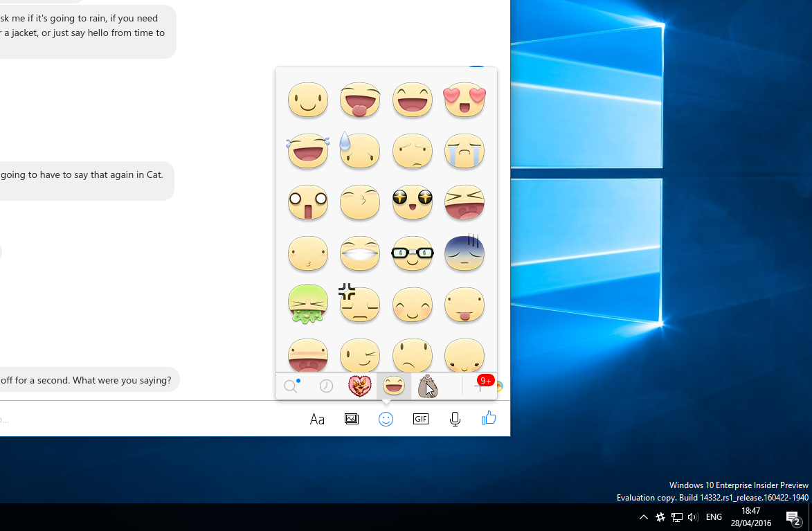The image size is (812, 531).
Task: Open network status tray icon
Action: coord(677,517)
